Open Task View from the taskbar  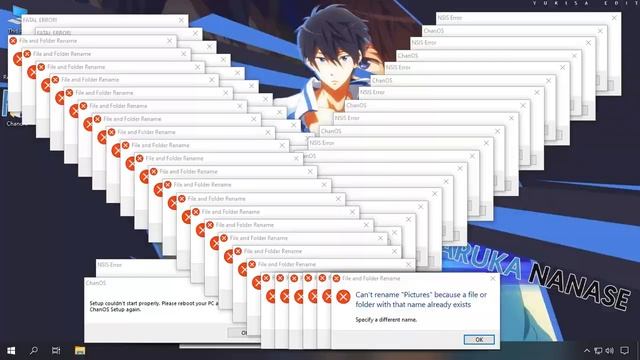(56, 351)
